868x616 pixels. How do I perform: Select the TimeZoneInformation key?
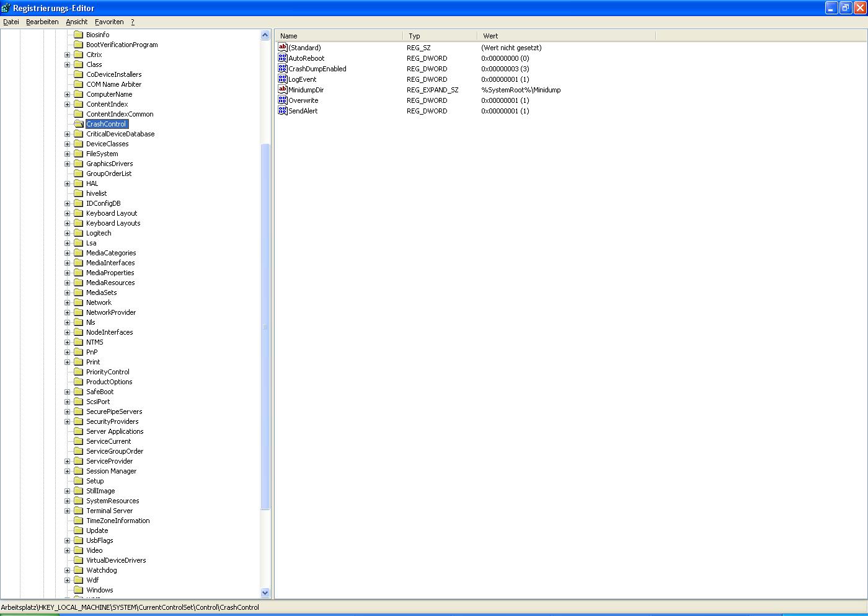point(118,521)
